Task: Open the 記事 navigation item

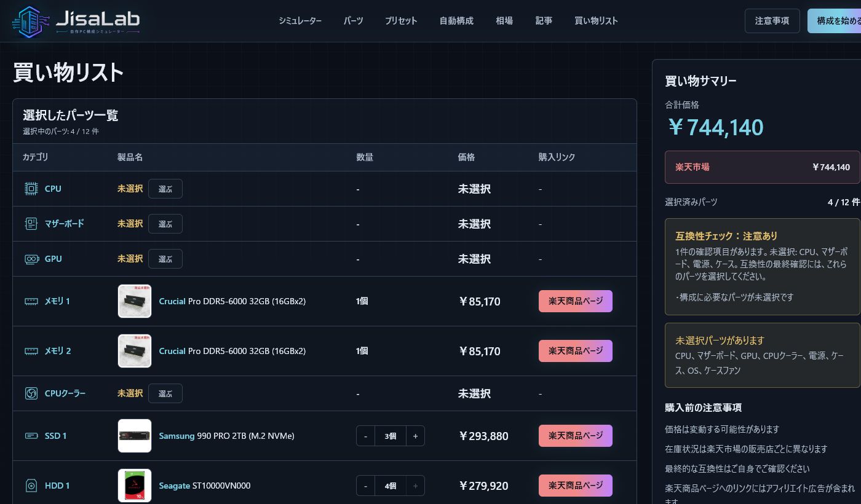Action: point(544,21)
